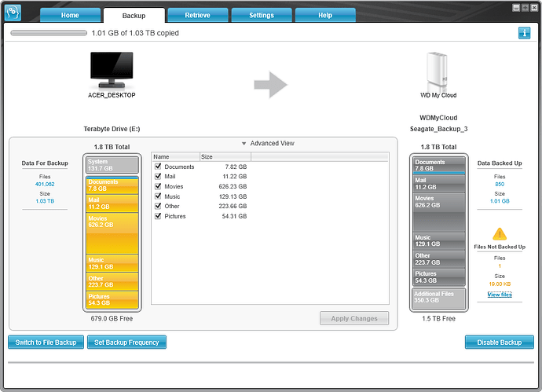This screenshot has height=392, width=542.
Task: Click the Name column header
Action: [x=176, y=156]
